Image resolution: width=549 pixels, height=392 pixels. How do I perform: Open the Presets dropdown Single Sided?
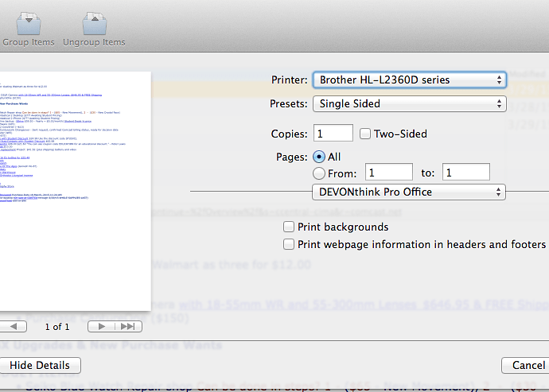click(409, 104)
